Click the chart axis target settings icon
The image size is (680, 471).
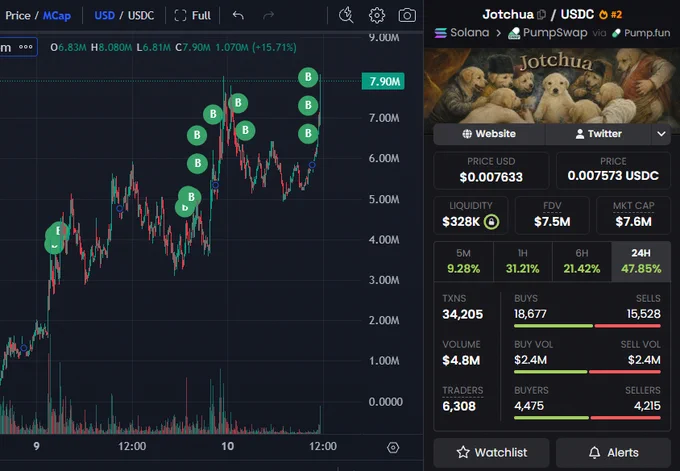coord(393,448)
